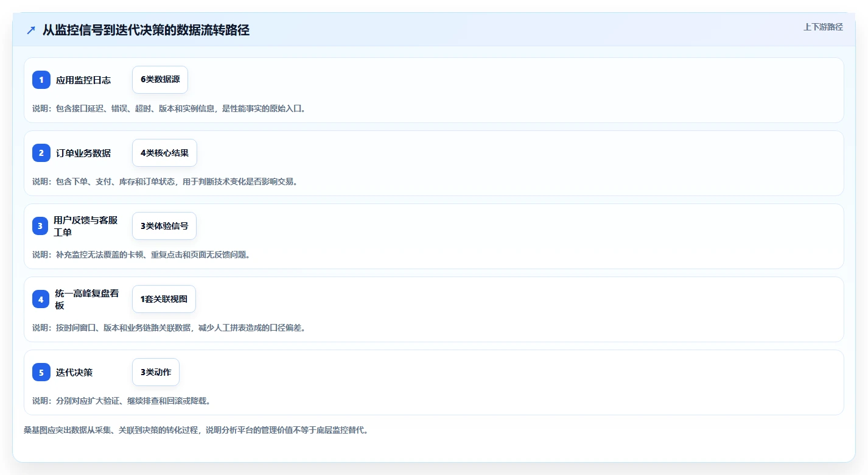Click the description mentioning 按时间窗口、版本和业务链路
868x475 pixels.
click(x=169, y=328)
